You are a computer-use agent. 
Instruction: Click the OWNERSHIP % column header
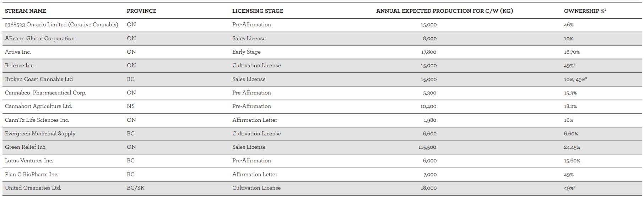[585, 11]
